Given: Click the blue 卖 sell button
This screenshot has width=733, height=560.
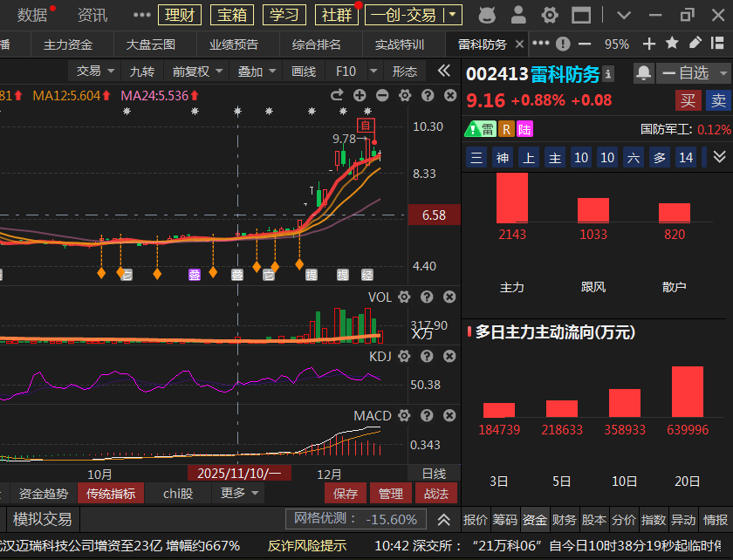Looking at the screenshot, I should pos(718,100).
